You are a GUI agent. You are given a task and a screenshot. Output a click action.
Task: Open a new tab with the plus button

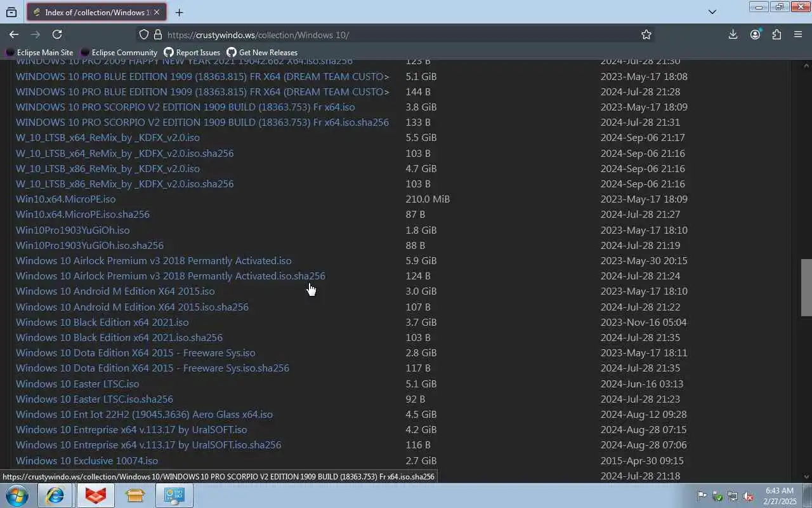pos(180,12)
